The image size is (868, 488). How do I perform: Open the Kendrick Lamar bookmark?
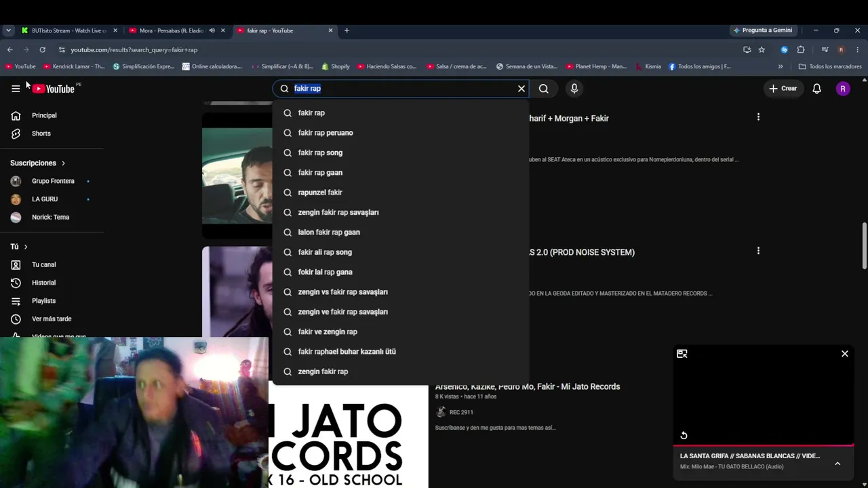(74, 66)
